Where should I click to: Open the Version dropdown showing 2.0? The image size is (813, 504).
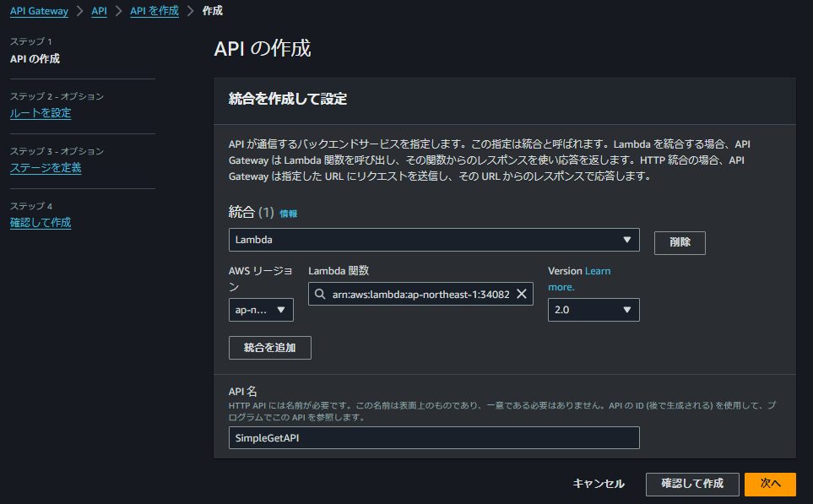(x=593, y=309)
